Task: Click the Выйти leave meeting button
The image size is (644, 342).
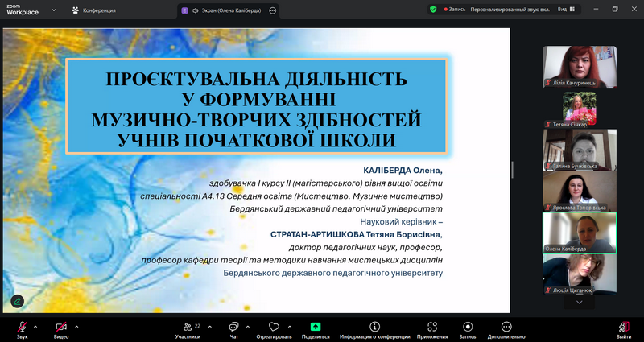Action: click(624, 327)
